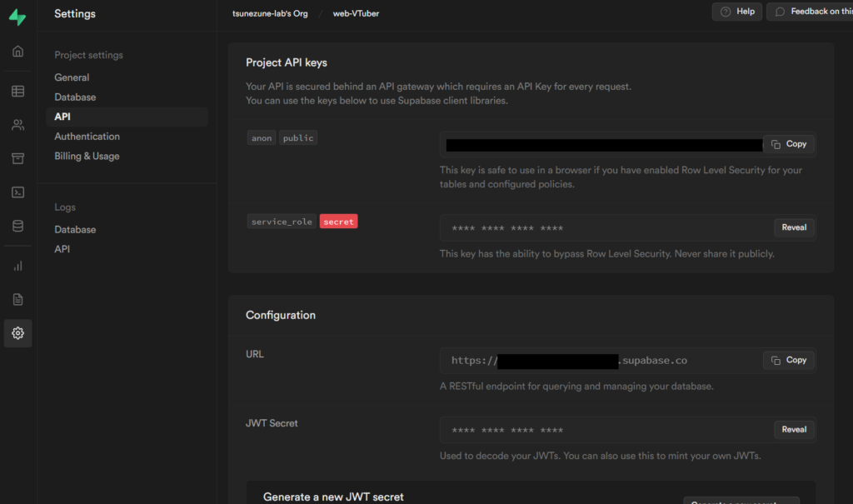Image resolution: width=853 pixels, height=504 pixels.
Task: Open the Authentication users icon
Action: coord(17,125)
